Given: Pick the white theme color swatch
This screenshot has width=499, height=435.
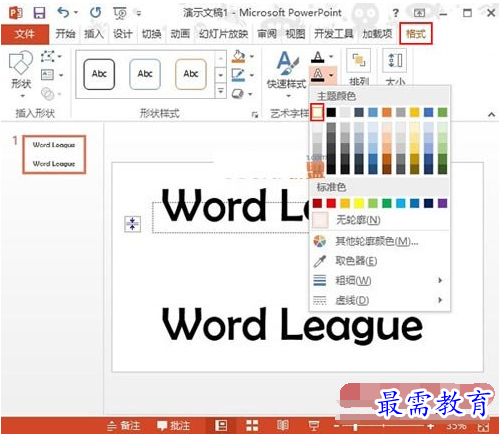Looking at the screenshot, I should [317, 112].
